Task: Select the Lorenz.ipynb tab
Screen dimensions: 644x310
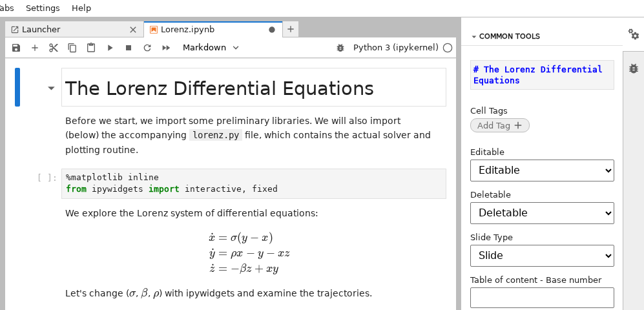Action: pos(213,30)
